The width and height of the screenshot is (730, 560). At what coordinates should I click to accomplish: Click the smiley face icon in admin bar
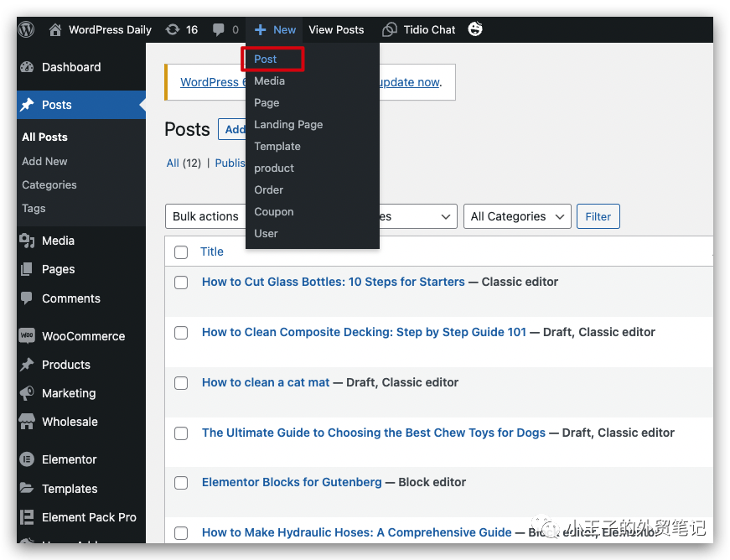tap(475, 29)
